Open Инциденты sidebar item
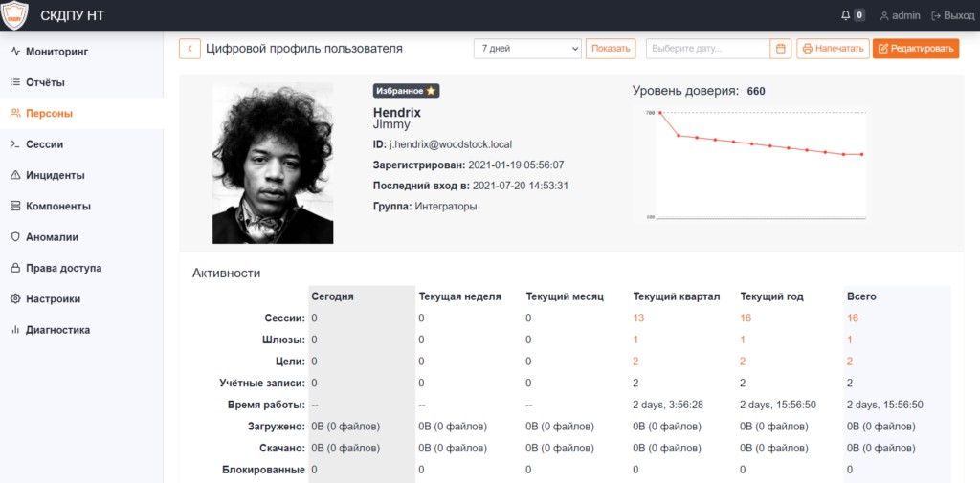980x483 pixels. (55, 175)
